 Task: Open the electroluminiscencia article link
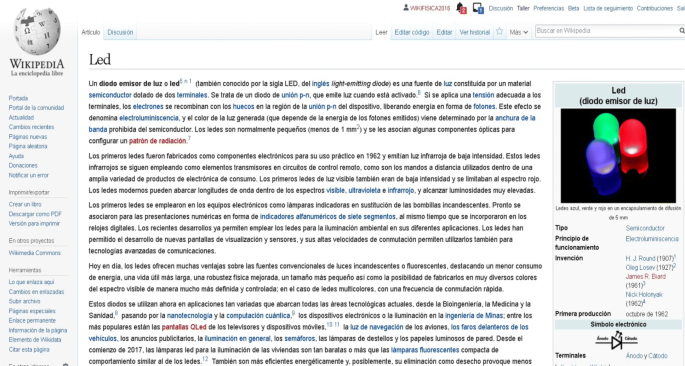pos(149,118)
